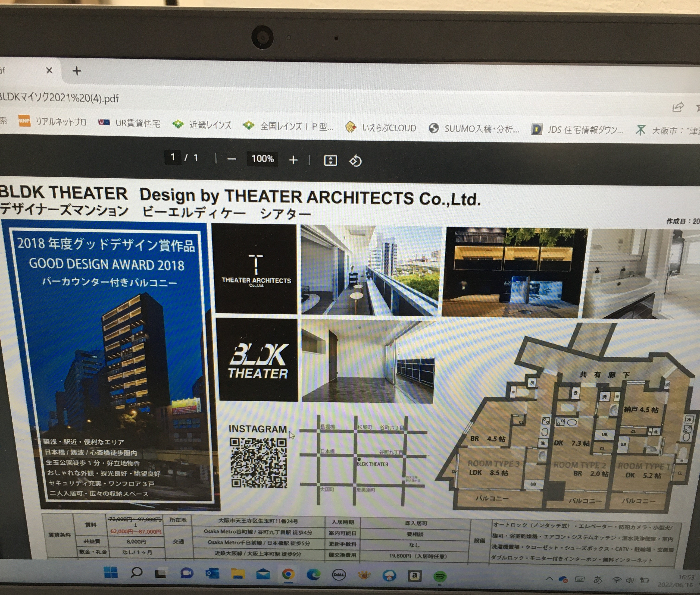700x595 pixels.
Task: Open the SUUMO入稿・分析 bookmark
Action: (474, 129)
